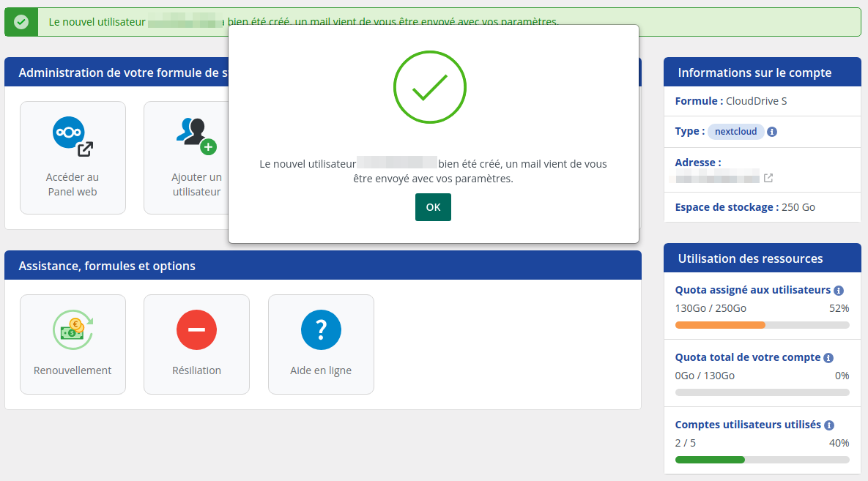
Task: Open the Renouvellement money icon
Action: coord(73,330)
